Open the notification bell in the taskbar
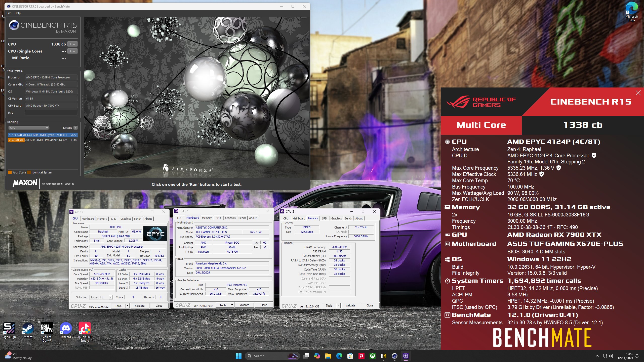This screenshot has width=644, height=362. tap(637, 356)
